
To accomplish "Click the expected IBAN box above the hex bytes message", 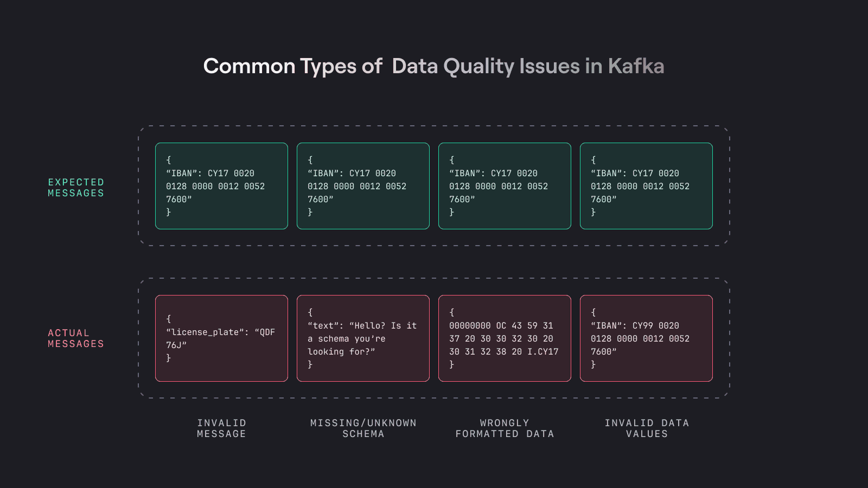I will (505, 186).
